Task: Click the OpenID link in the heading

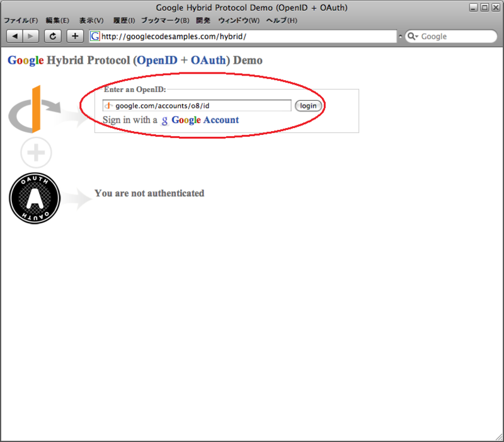Action: click(x=157, y=60)
